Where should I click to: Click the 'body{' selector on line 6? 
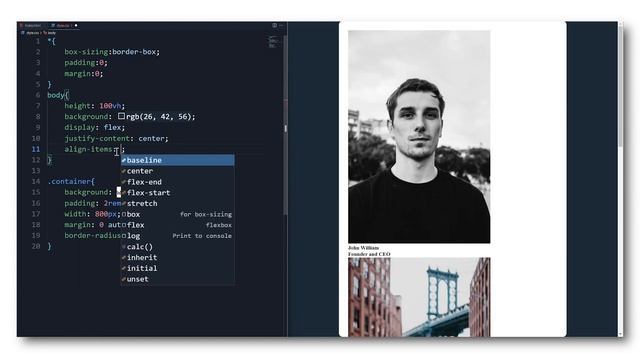tap(58, 95)
